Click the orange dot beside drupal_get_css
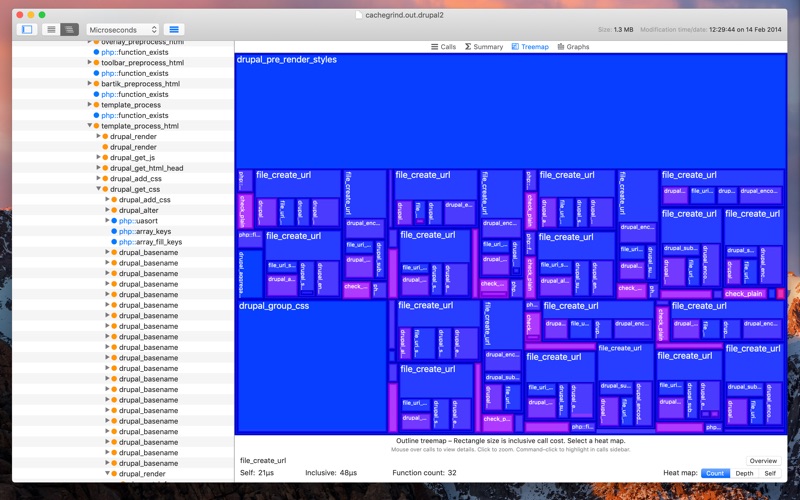Viewport: 800px width, 500px height. point(105,189)
